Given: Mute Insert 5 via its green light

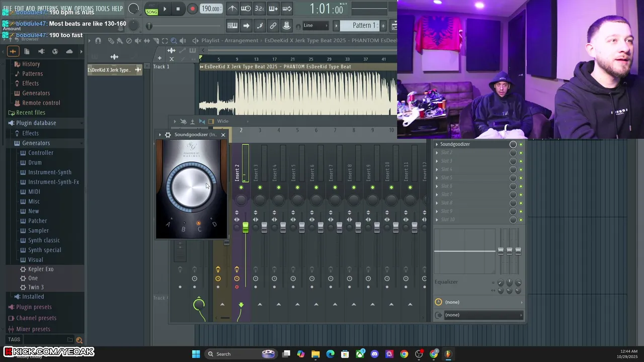Looking at the screenshot, I should coord(297,188).
